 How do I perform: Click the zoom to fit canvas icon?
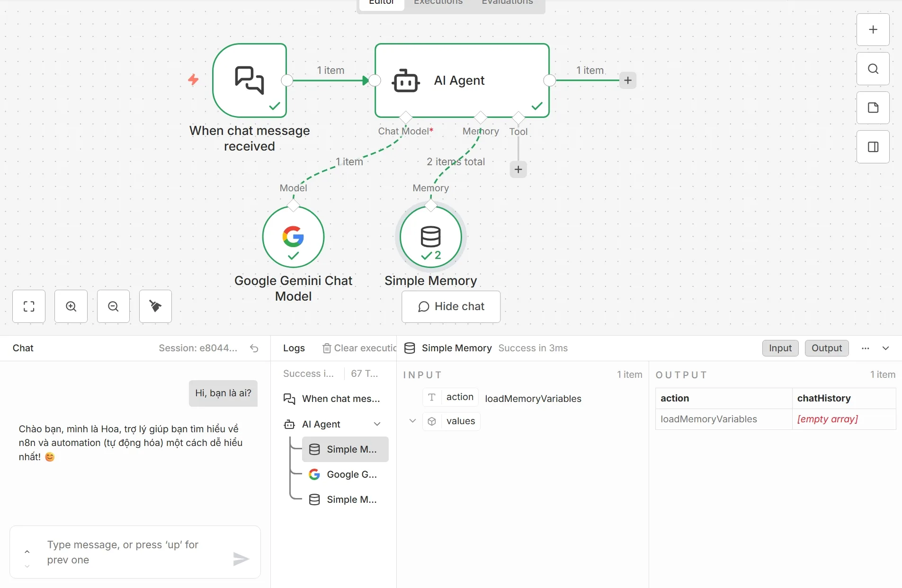(29, 306)
